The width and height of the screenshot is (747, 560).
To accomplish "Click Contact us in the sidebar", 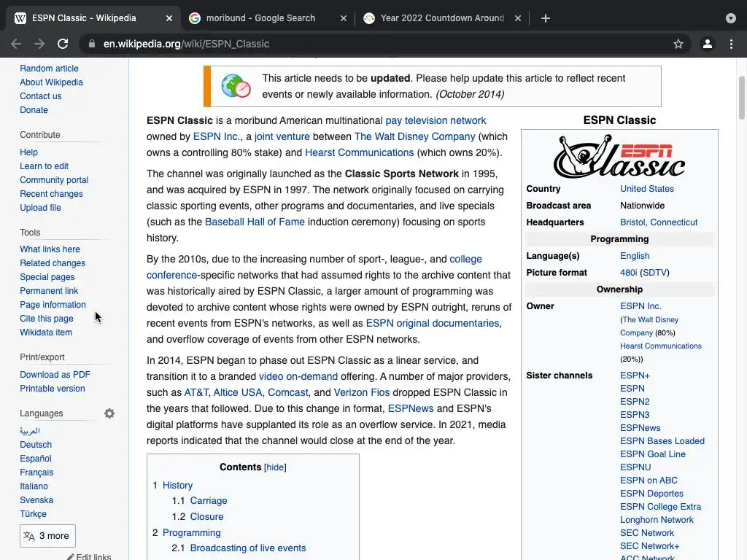I will coord(41,96).
